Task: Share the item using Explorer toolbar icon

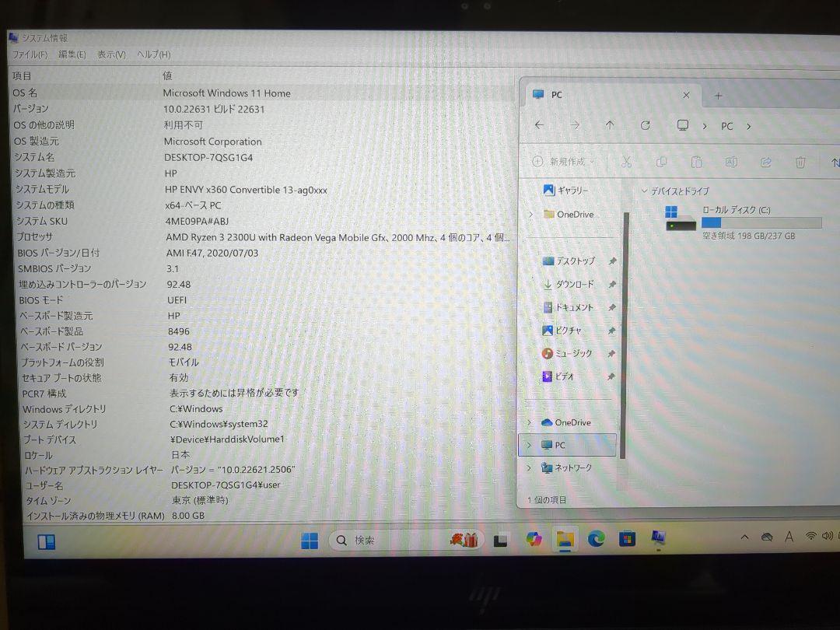Action: point(765,161)
